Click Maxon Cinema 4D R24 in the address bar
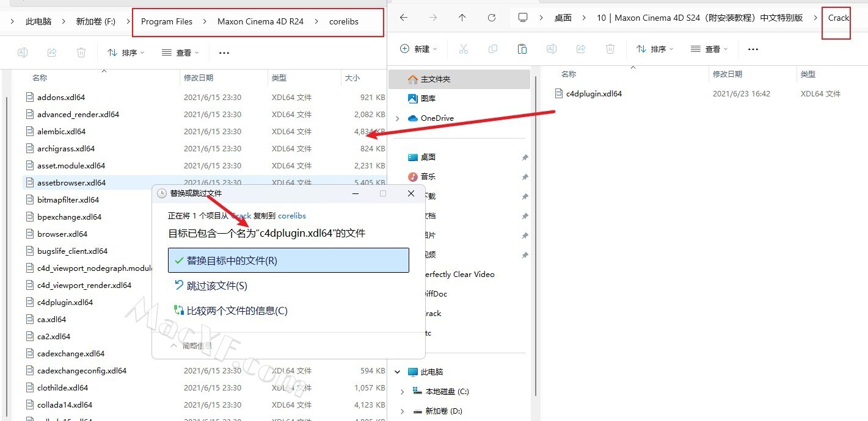Viewport: 868px width, 421px height. tap(260, 21)
